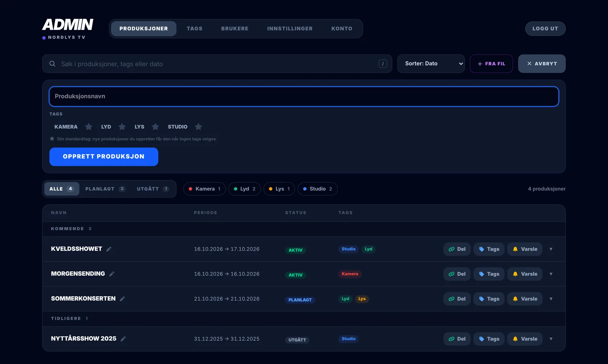
Task: Edit SOMMERKONSERTEN name via pencil icon
Action: [122, 299]
